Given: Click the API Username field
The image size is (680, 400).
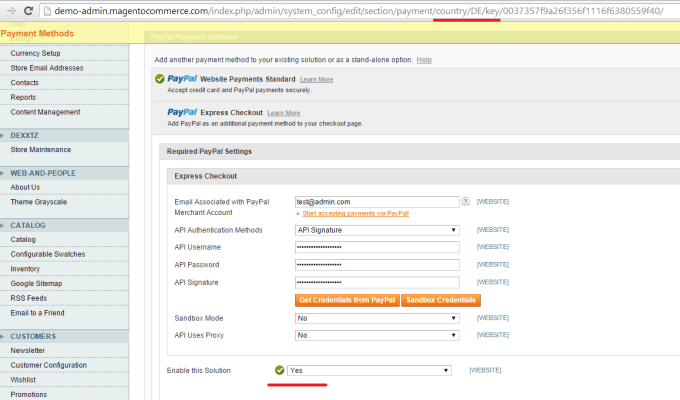Looking at the screenshot, I should [x=377, y=247].
